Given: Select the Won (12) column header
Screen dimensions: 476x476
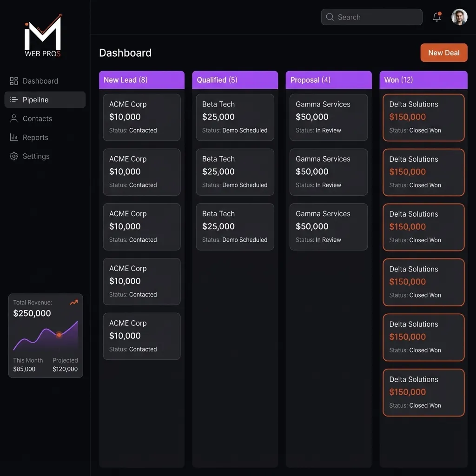Looking at the screenshot, I should click(x=423, y=80).
